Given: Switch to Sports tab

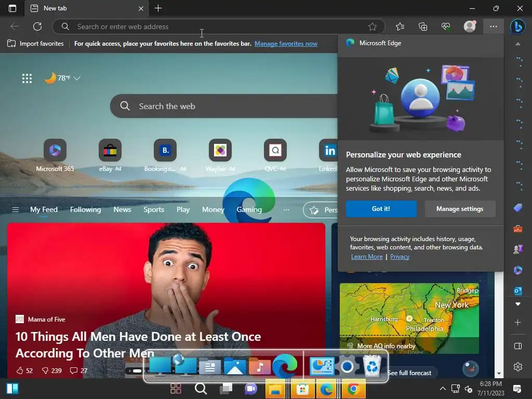Looking at the screenshot, I should (x=154, y=210).
